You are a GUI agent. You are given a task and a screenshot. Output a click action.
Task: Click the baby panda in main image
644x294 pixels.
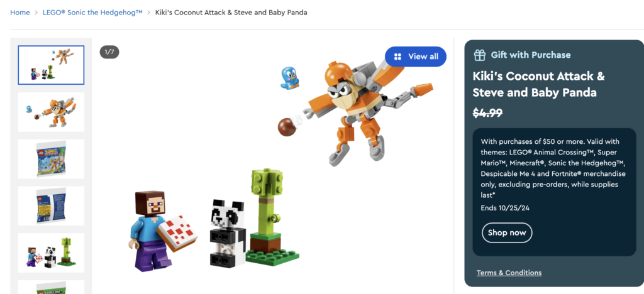(x=227, y=232)
